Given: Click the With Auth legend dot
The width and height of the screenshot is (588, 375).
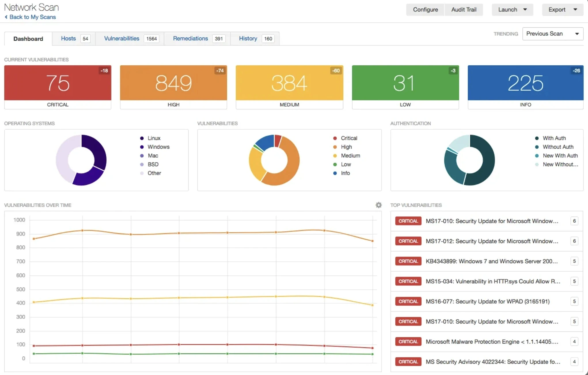Looking at the screenshot, I should coord(537,138).
